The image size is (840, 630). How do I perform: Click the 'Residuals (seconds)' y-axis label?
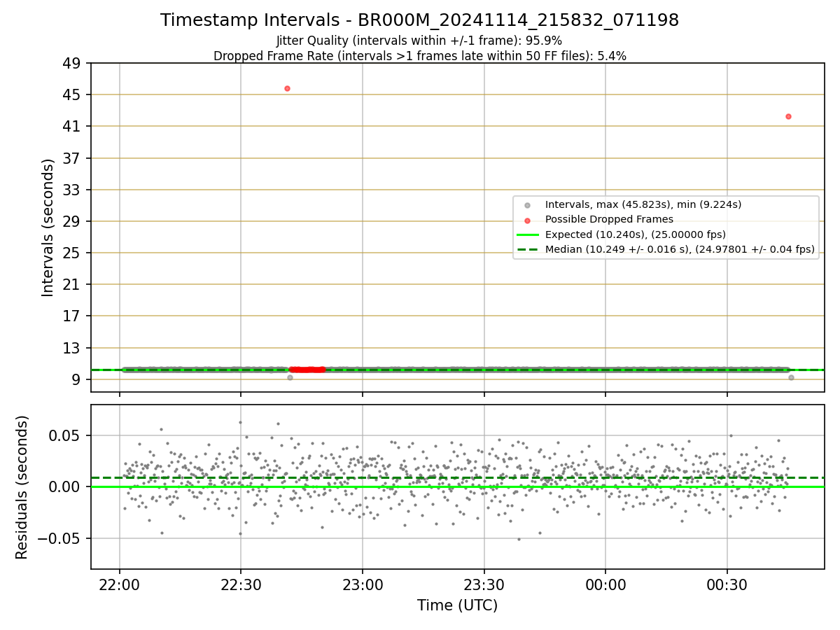(x=22, y=487)
